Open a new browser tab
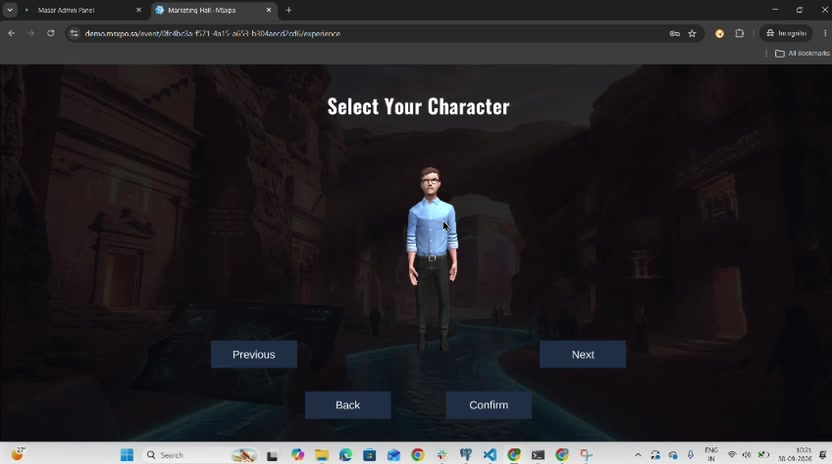832x464 pixels. click(x=289, y=10)
